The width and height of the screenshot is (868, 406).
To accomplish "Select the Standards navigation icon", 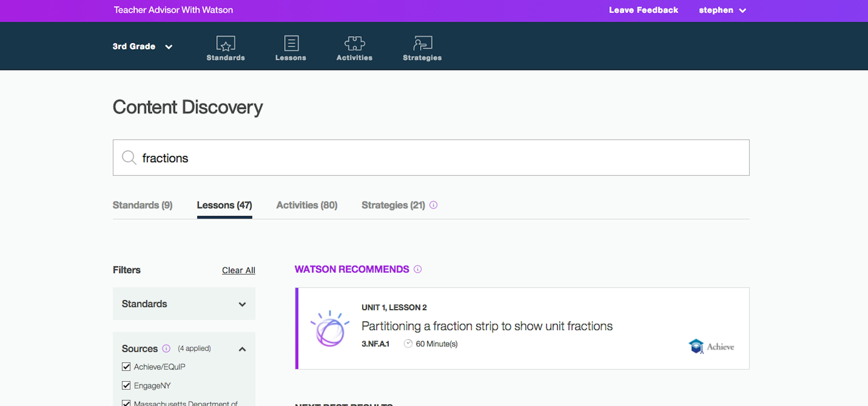I will tap(225, 44).
